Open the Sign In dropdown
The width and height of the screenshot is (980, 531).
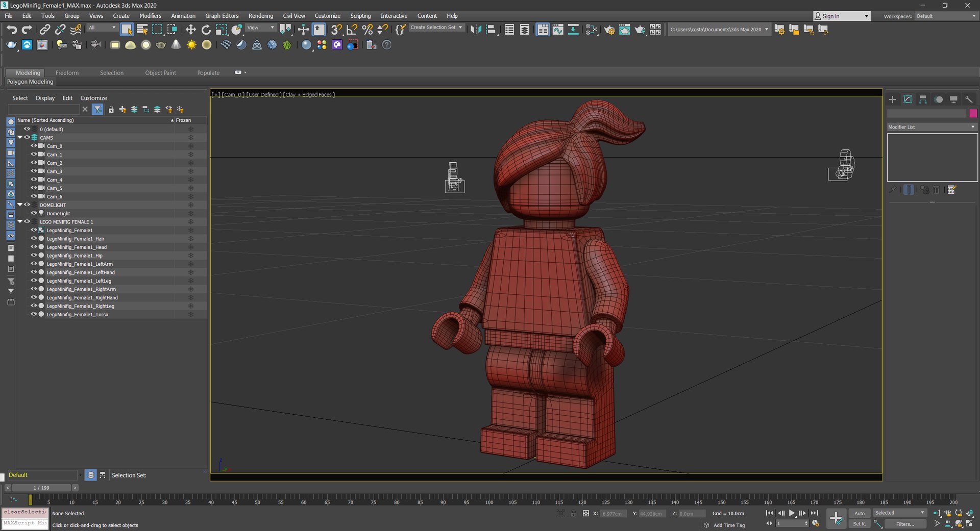841,16
